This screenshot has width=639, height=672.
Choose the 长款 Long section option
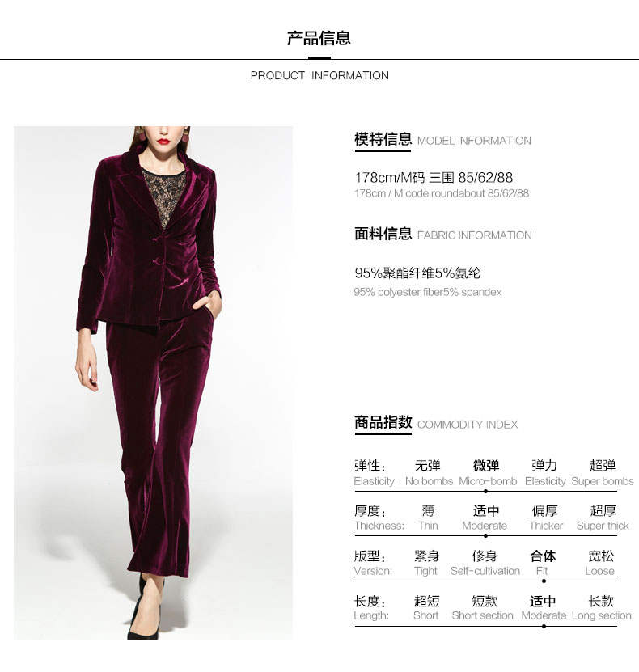click(601, 608)
